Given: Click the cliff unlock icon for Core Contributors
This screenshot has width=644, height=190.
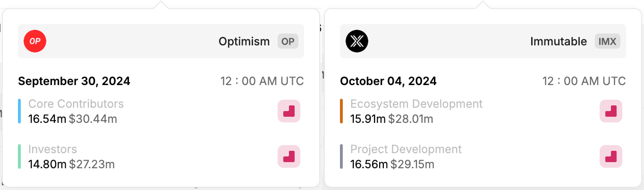Looking at the screenshot, I should pos(289,111).
